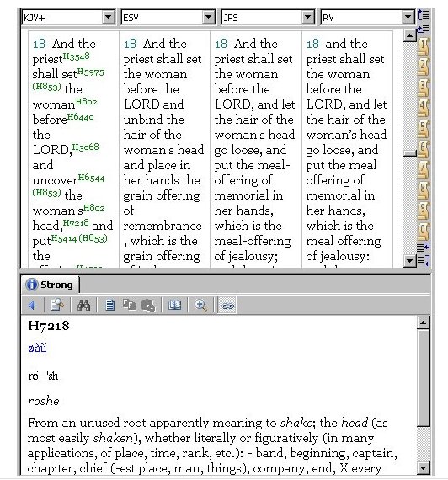Click the Bible pane scrollbar thumb
Viewport: 448px width, 480px height.
[x=410, y=153]
